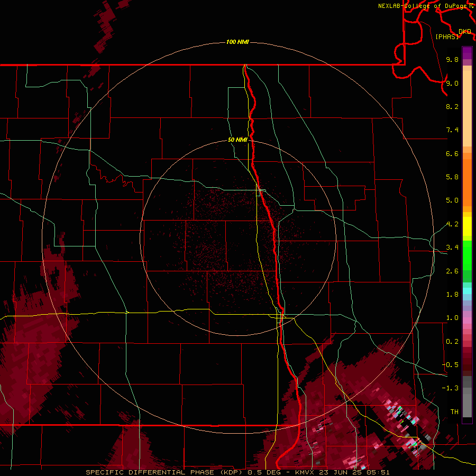This screenshot has height=476, width=476.
Task: Click the -1.3 scale value
Action: 450,388
